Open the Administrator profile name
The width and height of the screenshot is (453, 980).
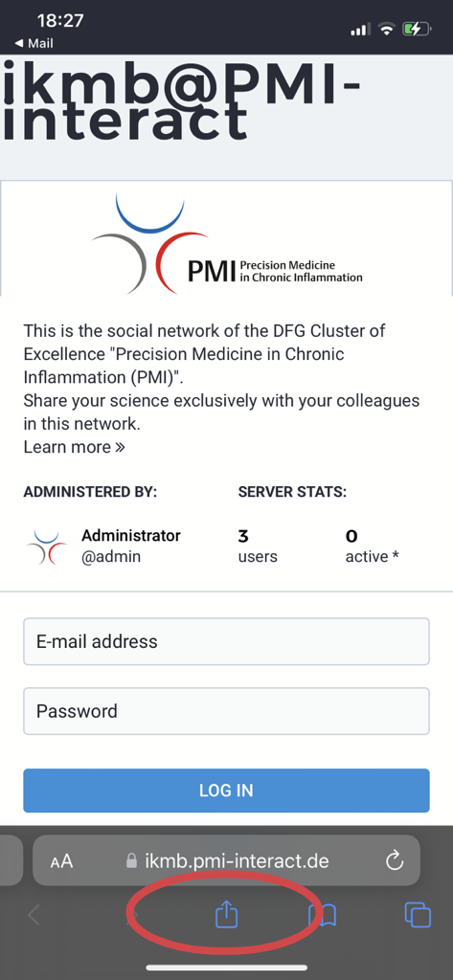pos(131,536)
